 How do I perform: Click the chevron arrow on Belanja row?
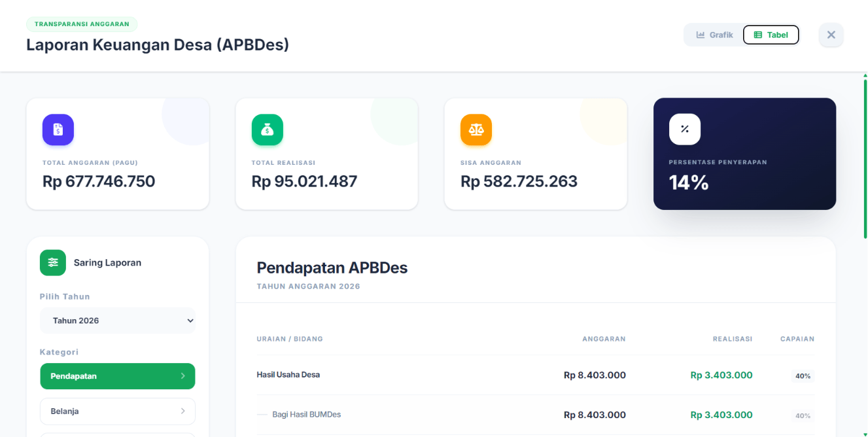click(x=182, y=411)
